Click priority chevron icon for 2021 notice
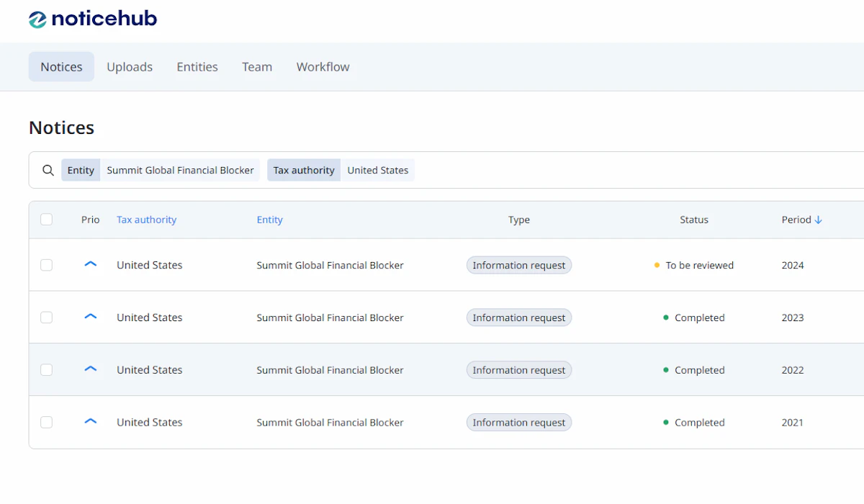Viewport: 864px width, 504px height. pyautogui.click(x=90, y=422)
